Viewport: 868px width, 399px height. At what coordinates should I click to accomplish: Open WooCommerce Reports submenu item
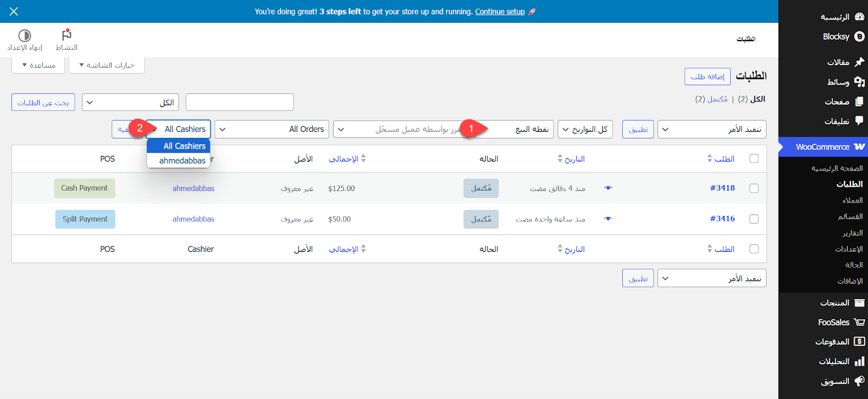(853, 233)
